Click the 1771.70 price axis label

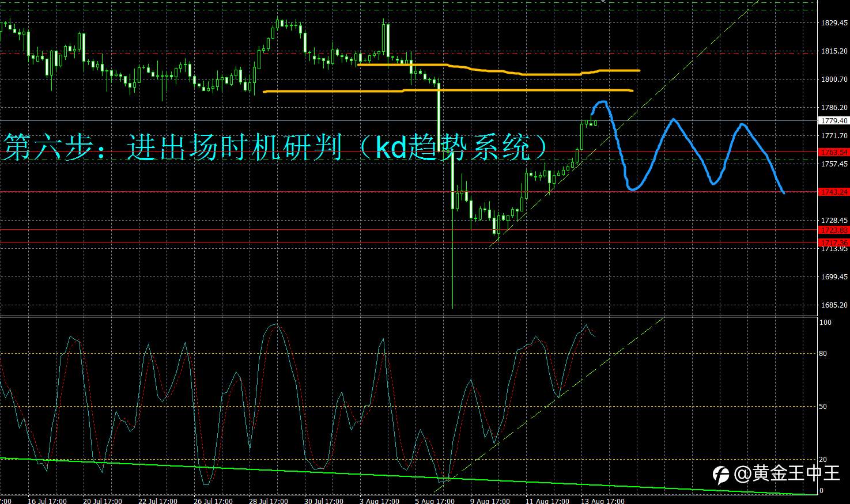tap(834, 136)
